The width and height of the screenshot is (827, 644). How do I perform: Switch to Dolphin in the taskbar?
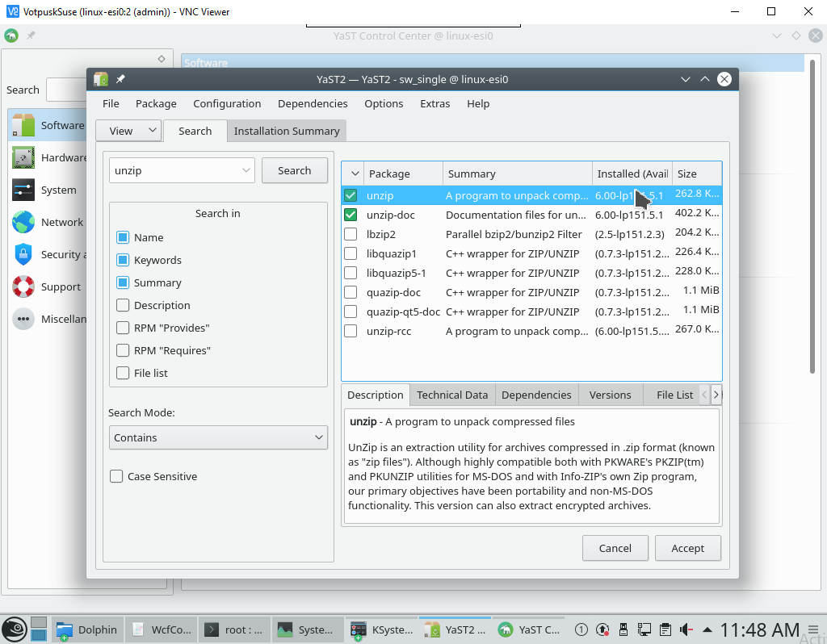[87, 629]
